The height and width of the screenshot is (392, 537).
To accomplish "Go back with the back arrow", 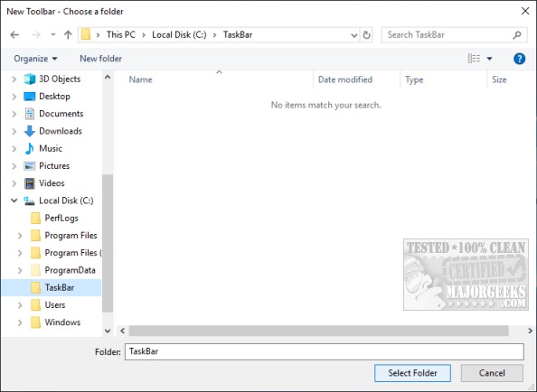I will (14, 35).
